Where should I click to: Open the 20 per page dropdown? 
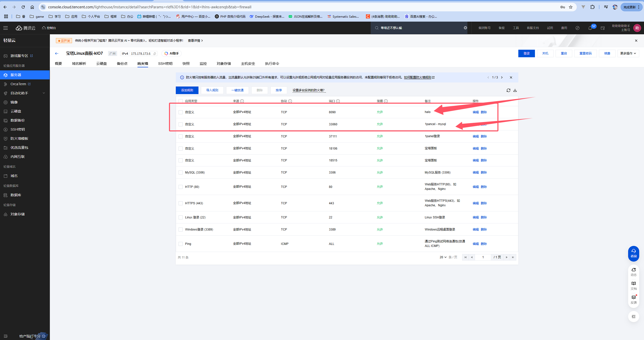(443, 257)
